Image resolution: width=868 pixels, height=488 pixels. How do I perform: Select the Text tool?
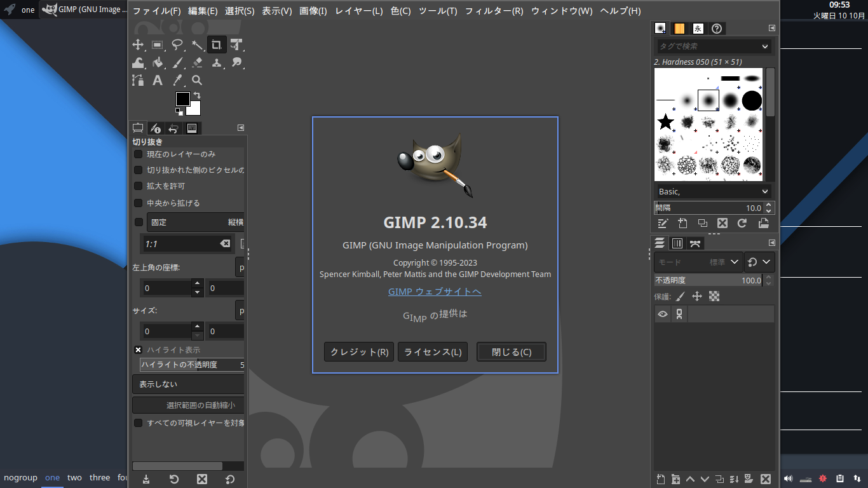158,80
